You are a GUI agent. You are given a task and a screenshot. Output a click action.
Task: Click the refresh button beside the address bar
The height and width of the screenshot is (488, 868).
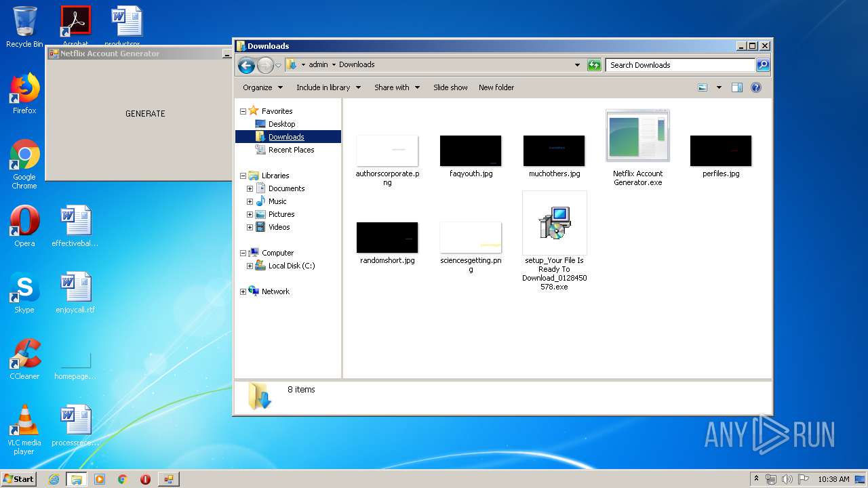click(x=594, y=65)
